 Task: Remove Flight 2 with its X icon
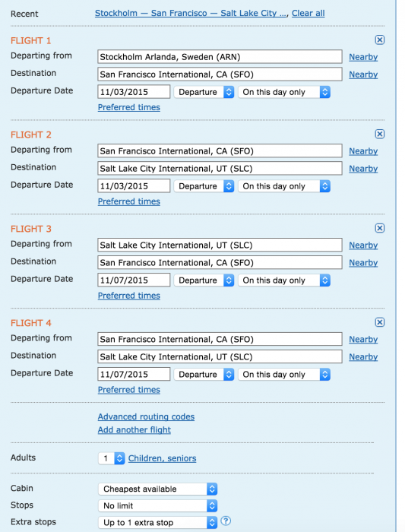point(380,134)
